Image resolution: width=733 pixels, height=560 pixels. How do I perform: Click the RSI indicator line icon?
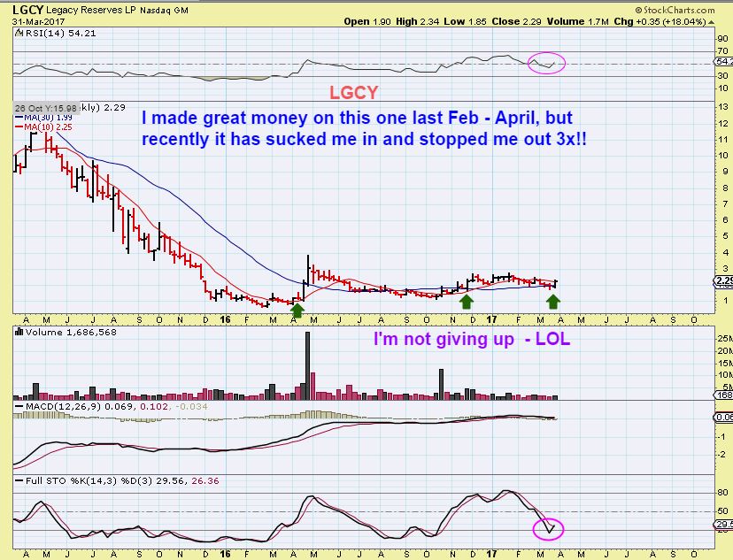19,33
